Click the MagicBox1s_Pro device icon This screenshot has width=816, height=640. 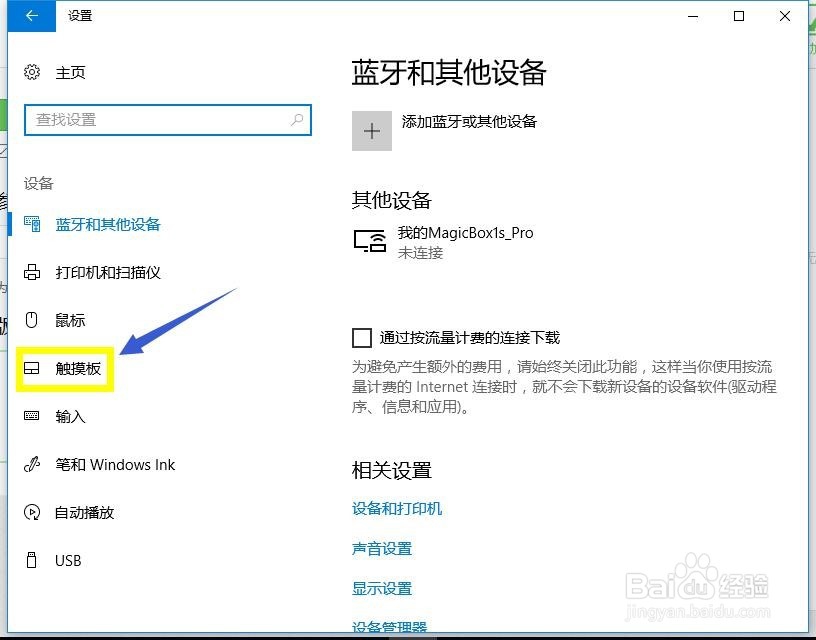[369, 240]
